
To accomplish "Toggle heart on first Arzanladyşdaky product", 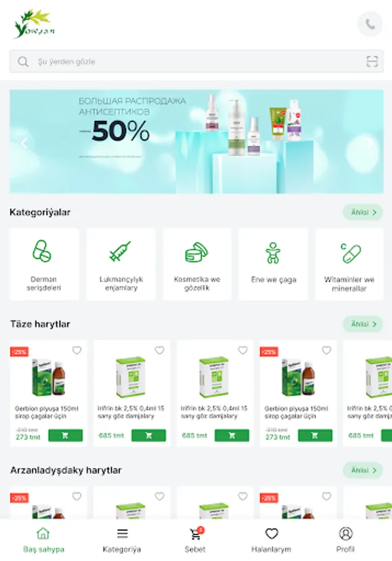I will [77, 496].
